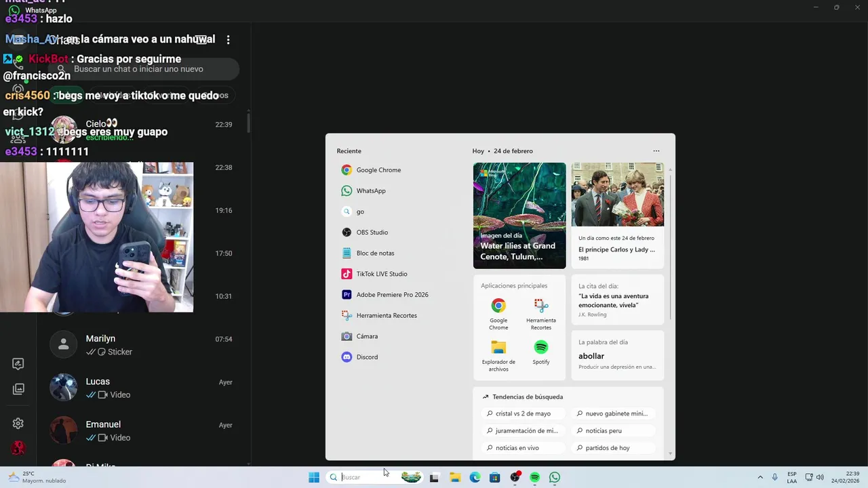
Task: Launch Spotify from Aplicaciones principales
Action: [x=540, y=352]
